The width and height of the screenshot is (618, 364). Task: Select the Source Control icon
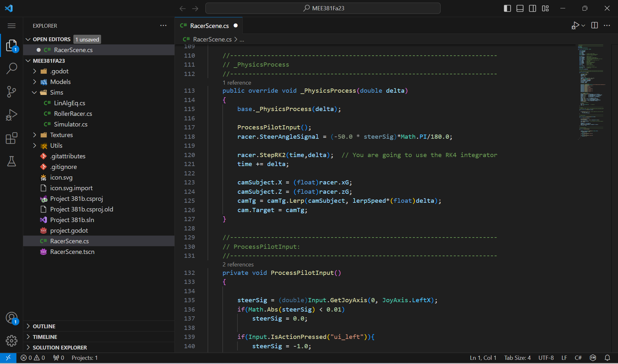[x=12, y=92]
